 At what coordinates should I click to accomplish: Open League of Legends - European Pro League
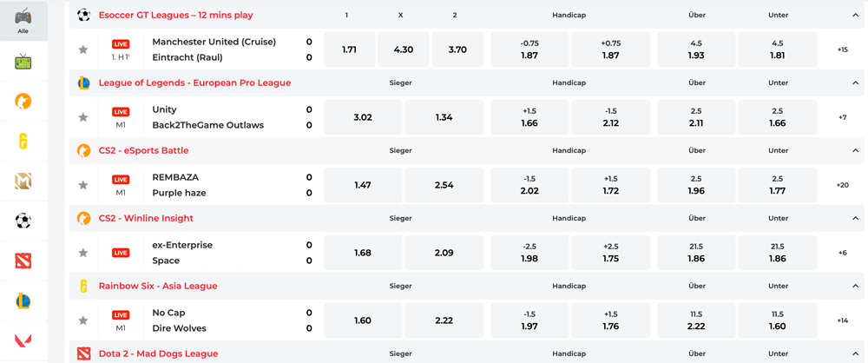tap(194, 83)
